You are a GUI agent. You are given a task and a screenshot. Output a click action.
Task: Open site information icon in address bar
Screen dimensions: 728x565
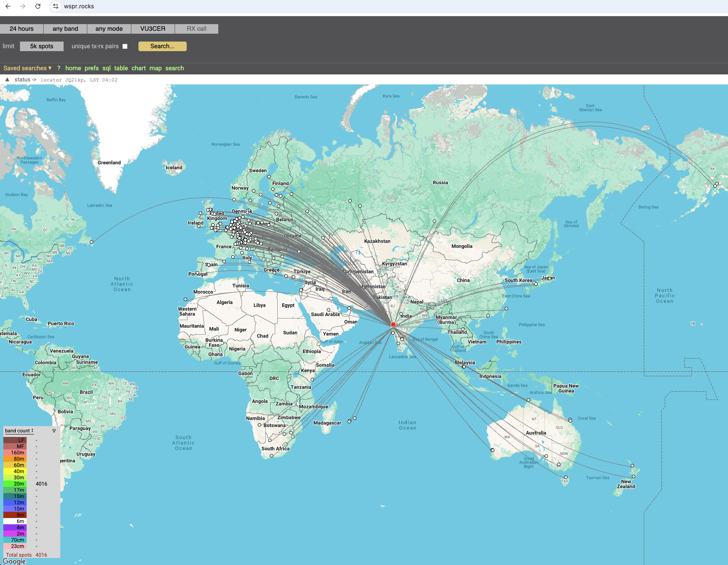(x=56, y=6)
